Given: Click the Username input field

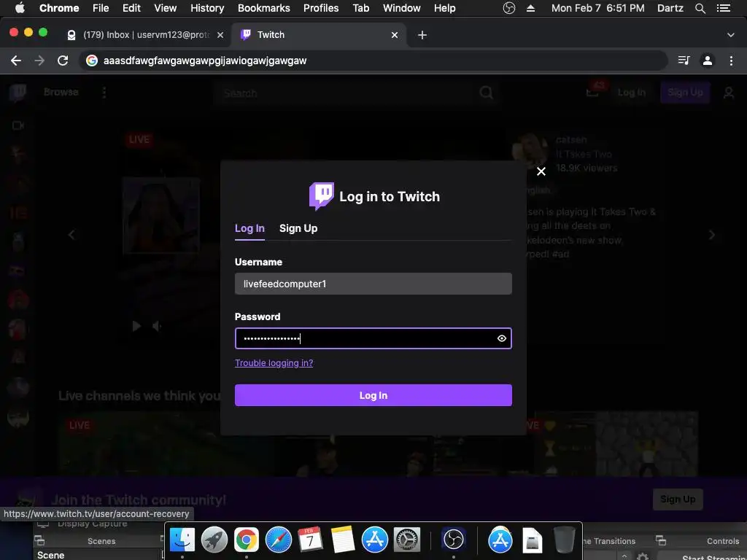Looking at the screenshot, I should (x=373, y=284).
